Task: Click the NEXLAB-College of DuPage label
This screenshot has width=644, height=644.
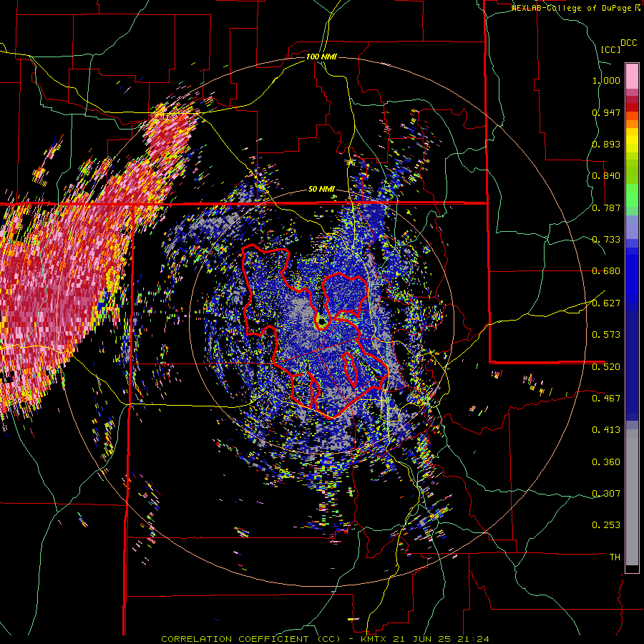Action: (x=572, y=8)
